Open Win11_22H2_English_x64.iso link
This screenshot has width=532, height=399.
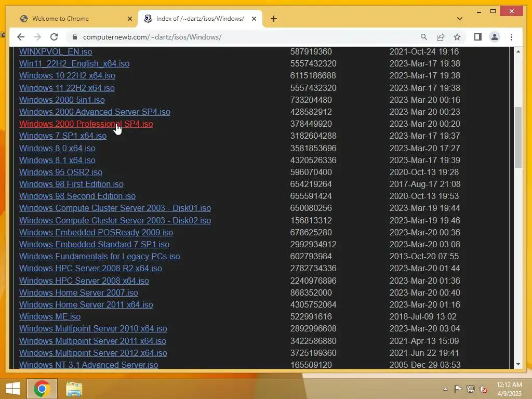(x=74, y=63)
